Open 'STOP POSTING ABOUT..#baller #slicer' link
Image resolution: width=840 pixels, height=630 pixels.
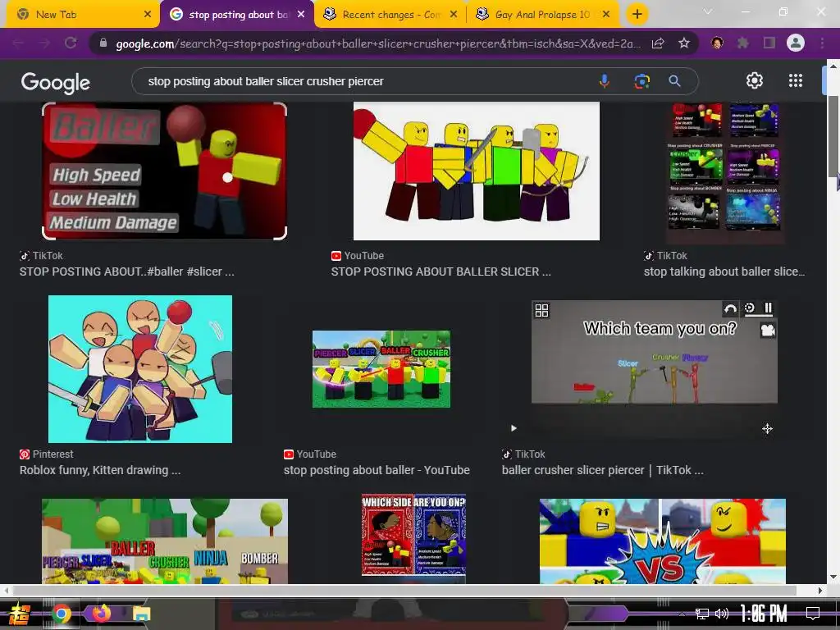tap(127, 272)
